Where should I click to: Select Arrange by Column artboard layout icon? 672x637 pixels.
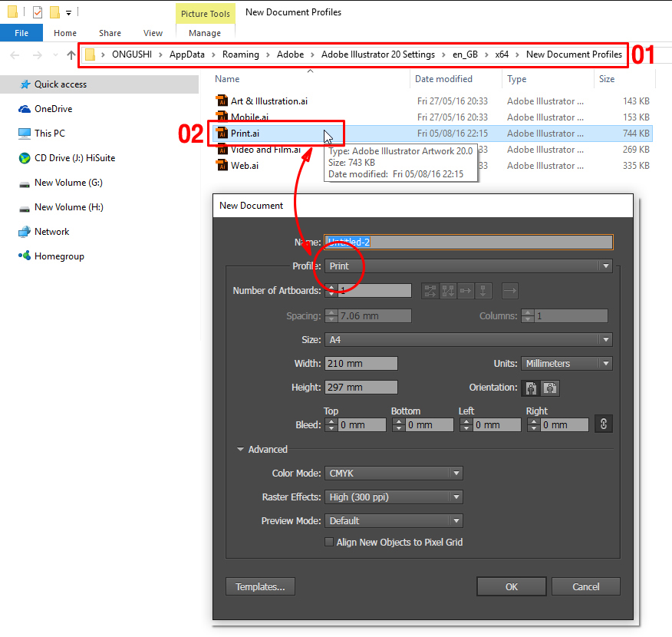483,291
